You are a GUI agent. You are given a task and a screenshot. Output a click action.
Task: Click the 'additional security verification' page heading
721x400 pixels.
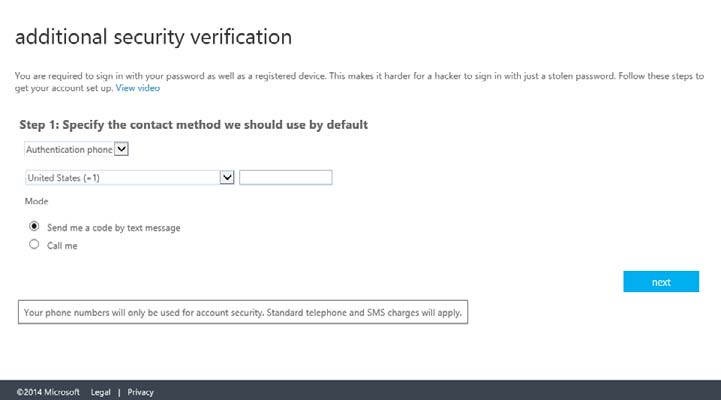pyautogui.click(x=153, y=38)
